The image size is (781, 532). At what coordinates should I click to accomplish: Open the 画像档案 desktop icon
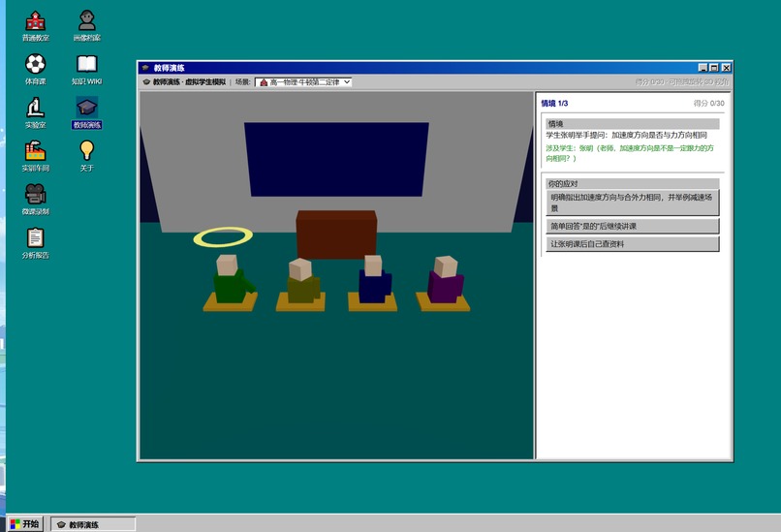[x=86, y=26]
